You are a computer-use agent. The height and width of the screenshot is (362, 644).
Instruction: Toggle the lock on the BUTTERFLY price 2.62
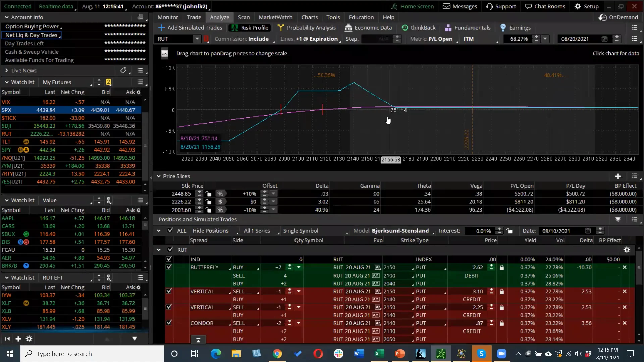[502, 267]
